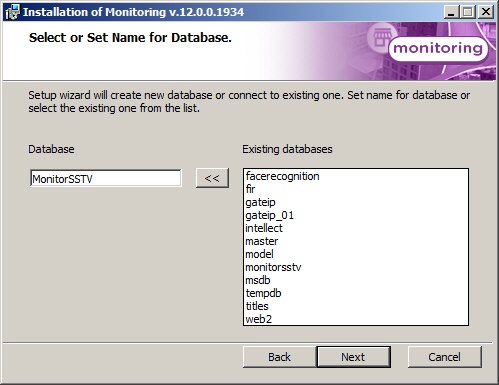The height and width of the screenshot is (385, 499).
Task: Pick intellect database from list
Action: pyautogui.click(x=264, y=228)
